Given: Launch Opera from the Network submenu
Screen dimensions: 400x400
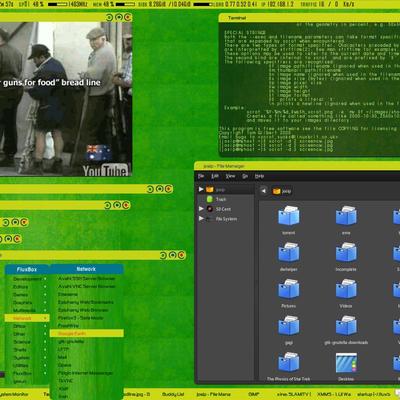Looking at the screenshot, I should [x=87, y=365].
